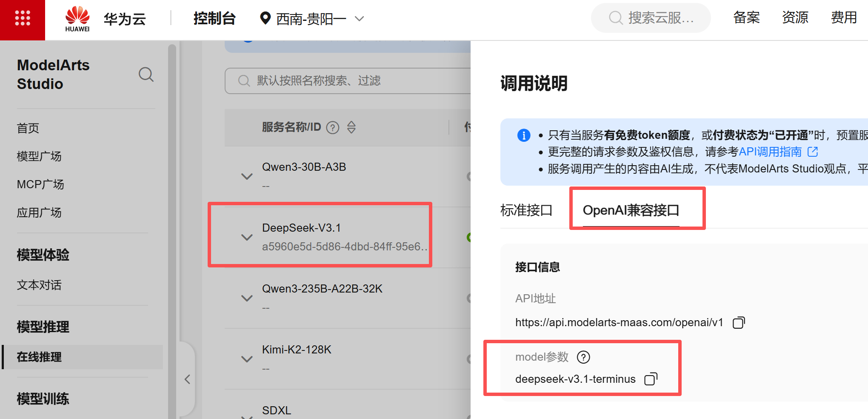Image resolution: width=868 pixels, height=419 pixels.
Task: Click the 模型体验 section heading
Action: click(43, 255)
